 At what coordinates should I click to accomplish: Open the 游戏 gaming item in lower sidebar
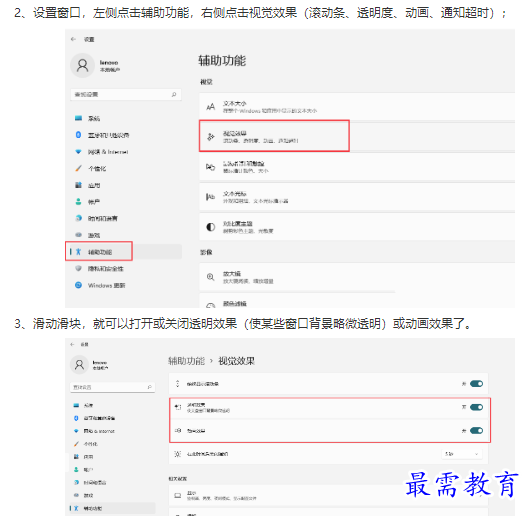click(x=112, y=495)
